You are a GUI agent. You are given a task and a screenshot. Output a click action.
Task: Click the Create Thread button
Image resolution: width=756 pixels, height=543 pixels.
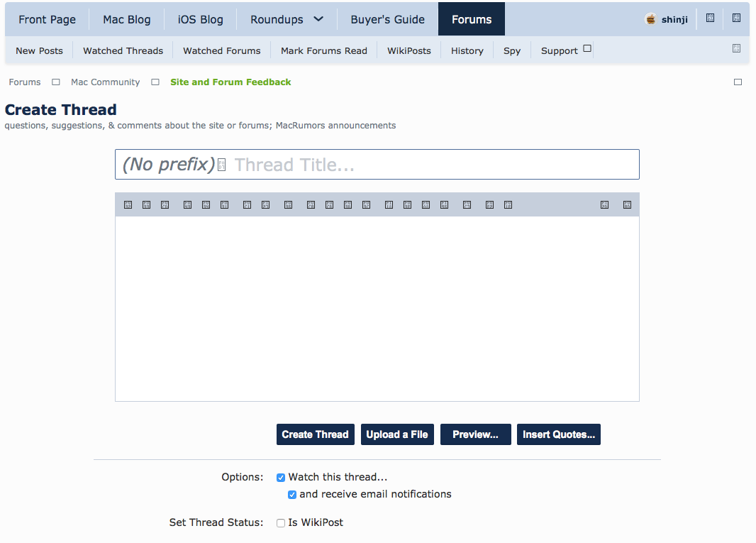tap(316, 434)
